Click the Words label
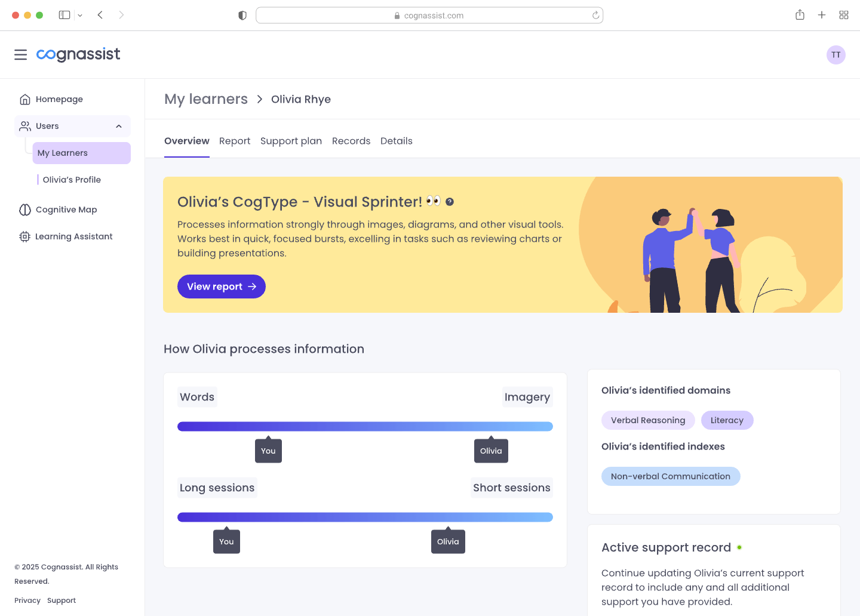Viewport: 860px width, 616px height. (x=197, y=397)
